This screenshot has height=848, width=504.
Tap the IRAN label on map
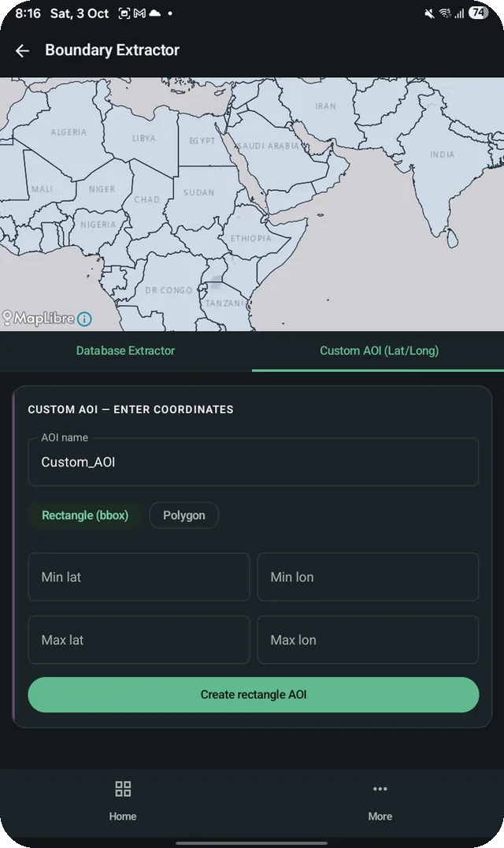326,106
